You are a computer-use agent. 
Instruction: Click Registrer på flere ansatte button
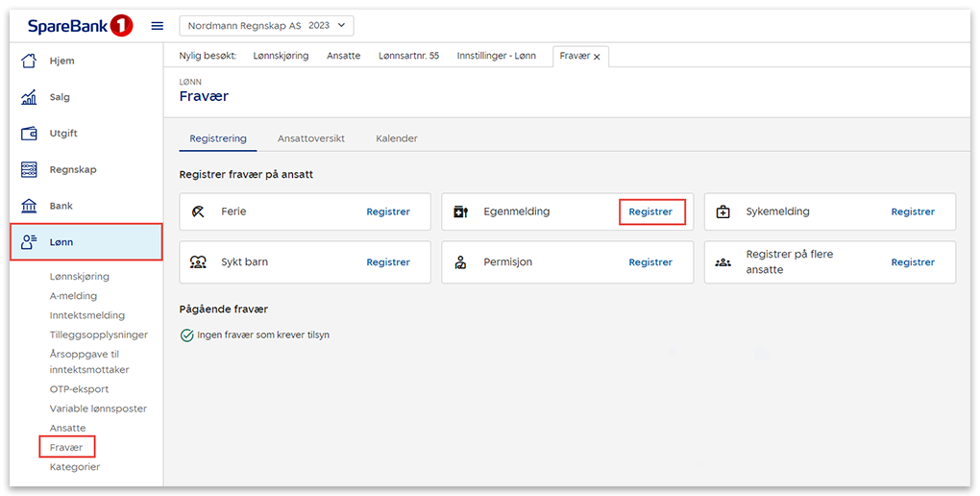[x=912, y=262]
